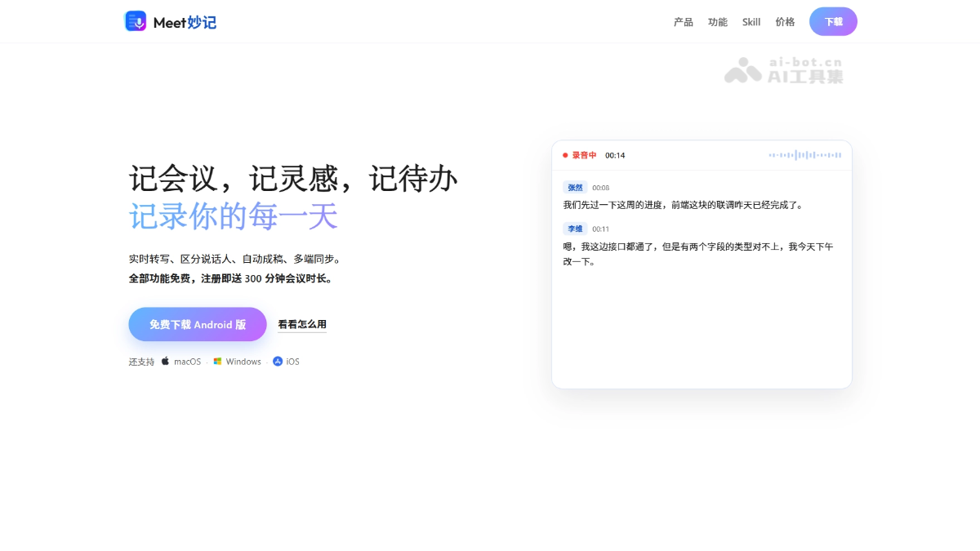Open the 看看怎么用 link
Image resolution: width=980 pixels, height=551 pixels.
click(x=302, y=324)
